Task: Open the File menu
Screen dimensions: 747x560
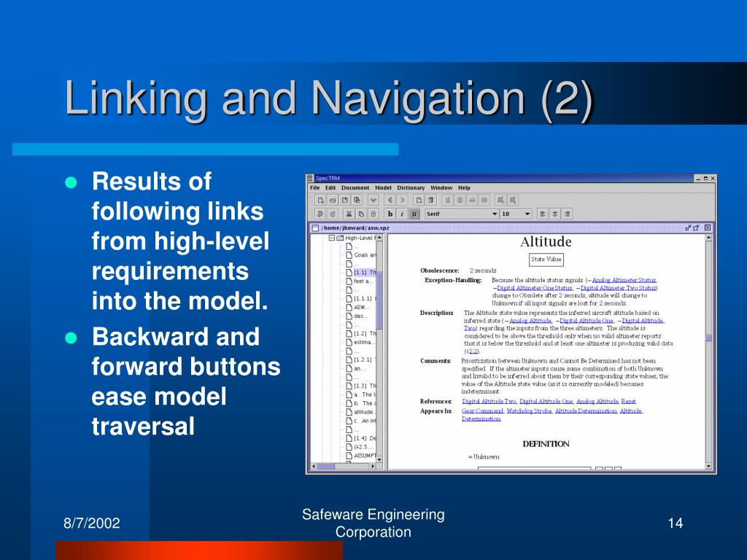Action: point(315,187)
